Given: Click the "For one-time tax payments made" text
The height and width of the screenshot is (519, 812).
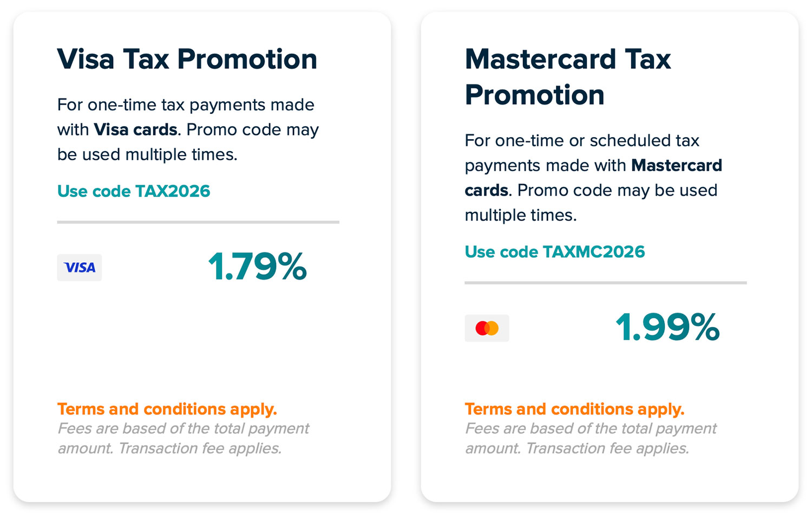Looking at the screenshot, I should click(x=186, y=105).
